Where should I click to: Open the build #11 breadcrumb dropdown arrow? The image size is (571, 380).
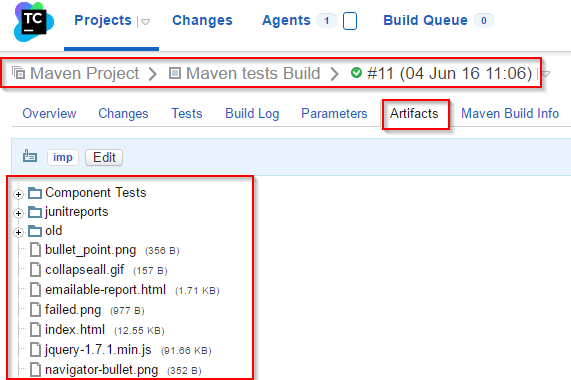(546, 74)
